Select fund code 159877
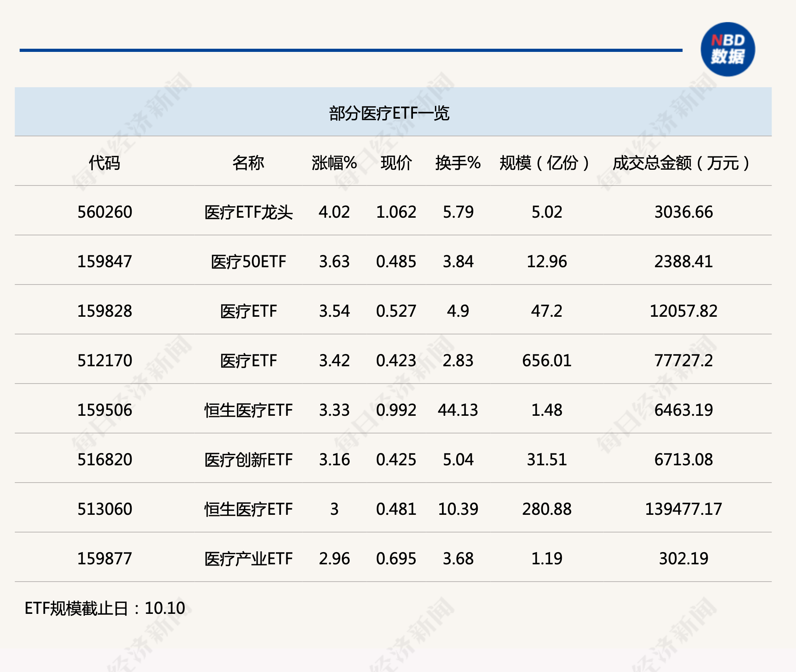 coord(105,559)
